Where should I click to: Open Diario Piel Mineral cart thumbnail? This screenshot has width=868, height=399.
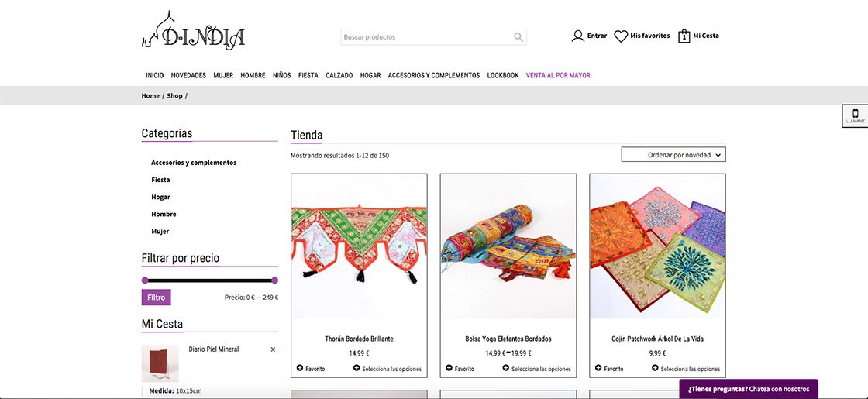tap(160, 363)
